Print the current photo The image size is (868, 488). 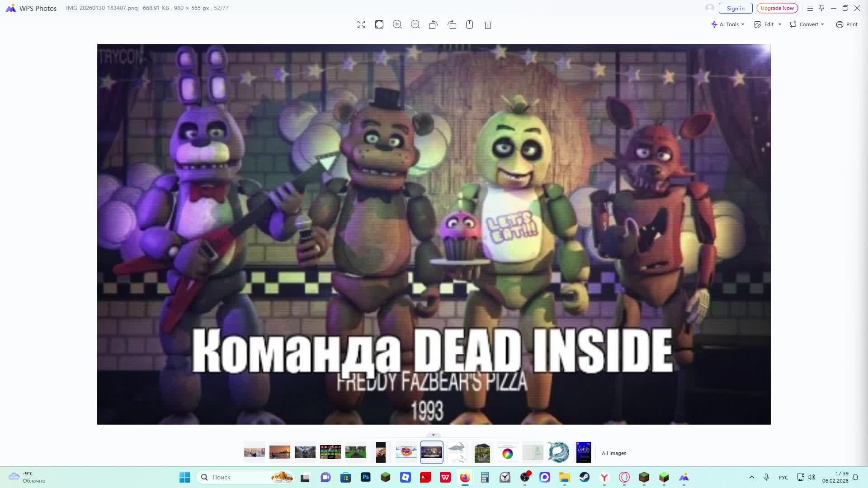point(847,24)
